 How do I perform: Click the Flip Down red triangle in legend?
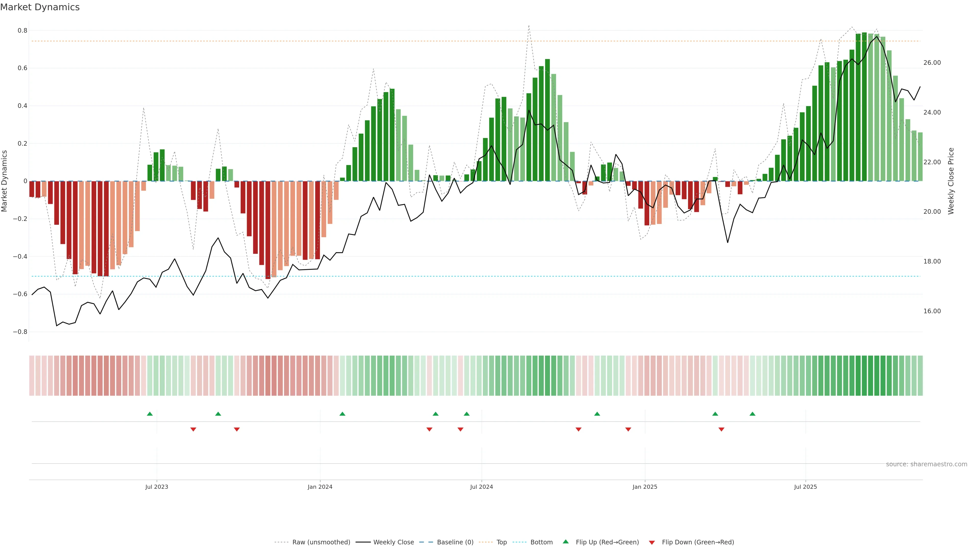click(x=652, y=542)
